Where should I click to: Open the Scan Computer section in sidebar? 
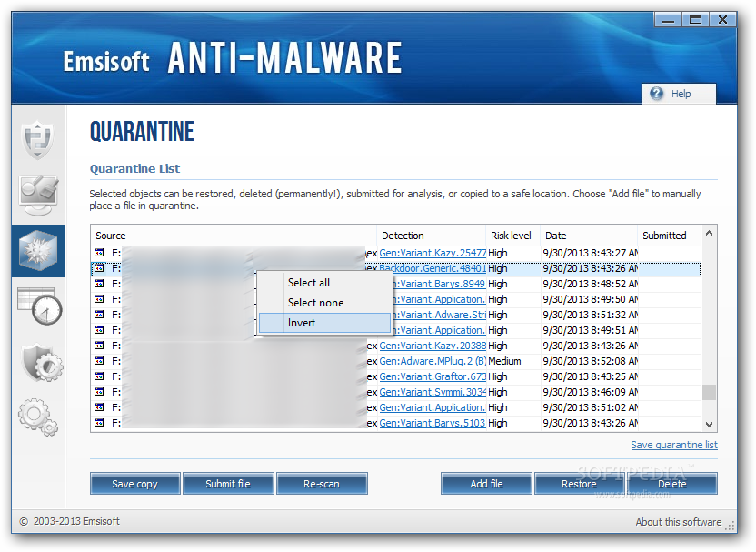pos(38,196)
